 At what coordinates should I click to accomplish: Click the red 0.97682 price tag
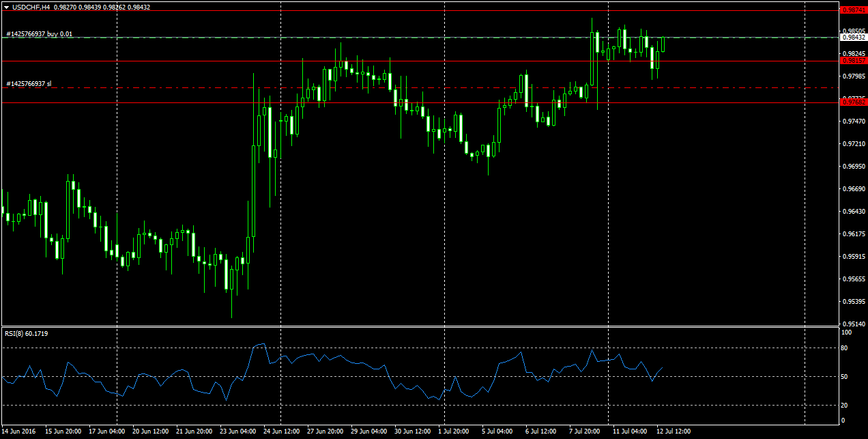(x=853, y=102)
